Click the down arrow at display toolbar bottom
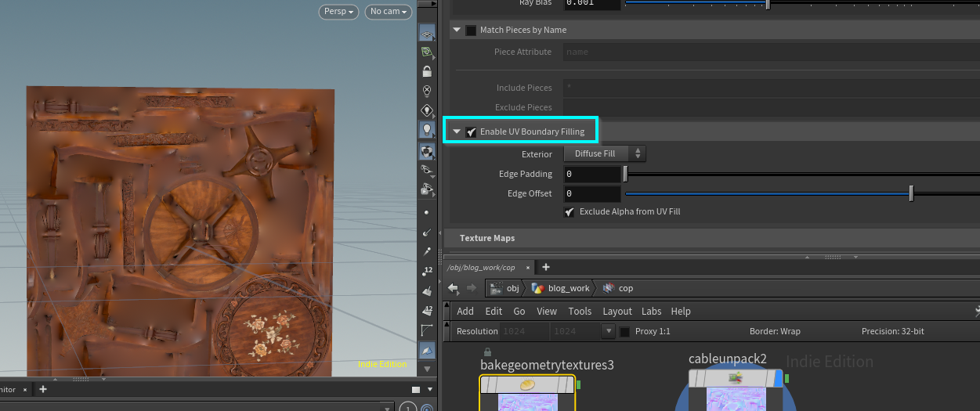Image resolution: width=980 pixels, height=411 pixels. click(427, 368)
